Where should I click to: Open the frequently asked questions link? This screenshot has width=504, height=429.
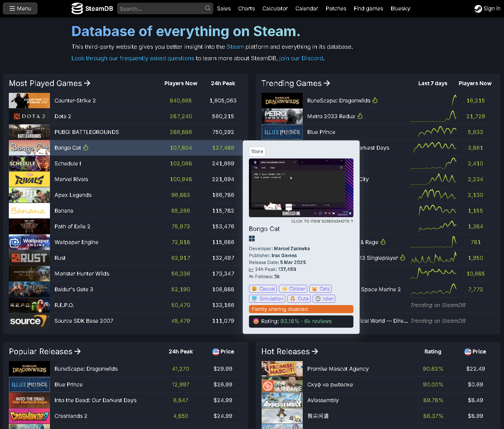click(x=133, y=58)
